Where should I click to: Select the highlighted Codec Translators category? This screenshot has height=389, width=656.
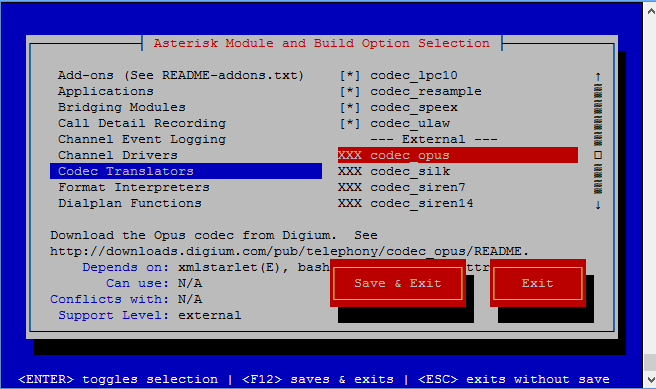tap(186, 171)
